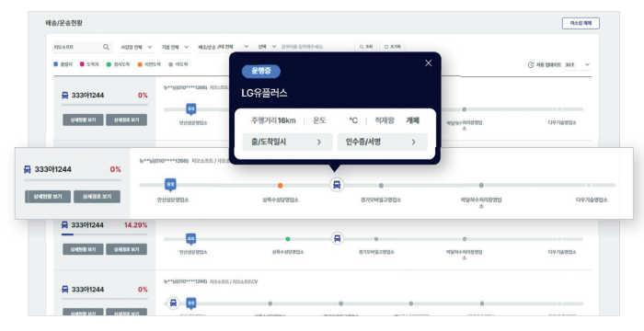644x331 pixels.
Task: Click 다우기술영업소 label in the enlarged row
Action: pos(592,200)
